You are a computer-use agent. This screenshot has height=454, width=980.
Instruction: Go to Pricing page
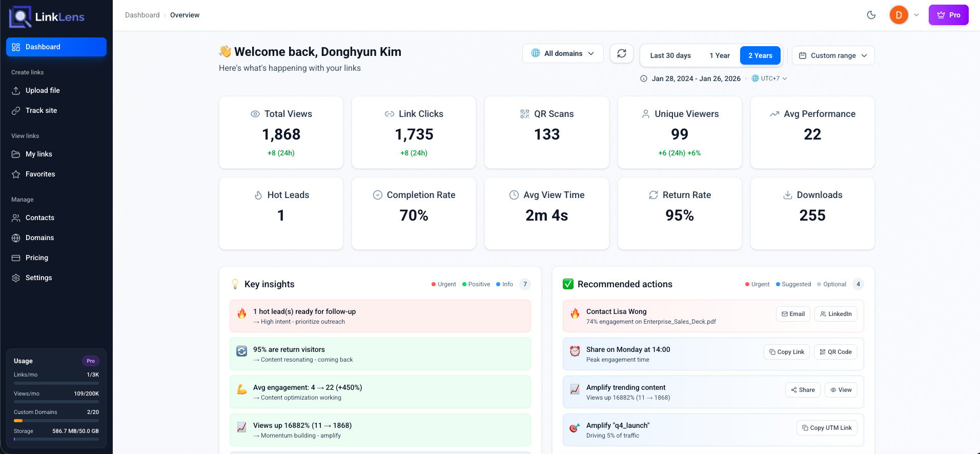[x=56, y=258]
